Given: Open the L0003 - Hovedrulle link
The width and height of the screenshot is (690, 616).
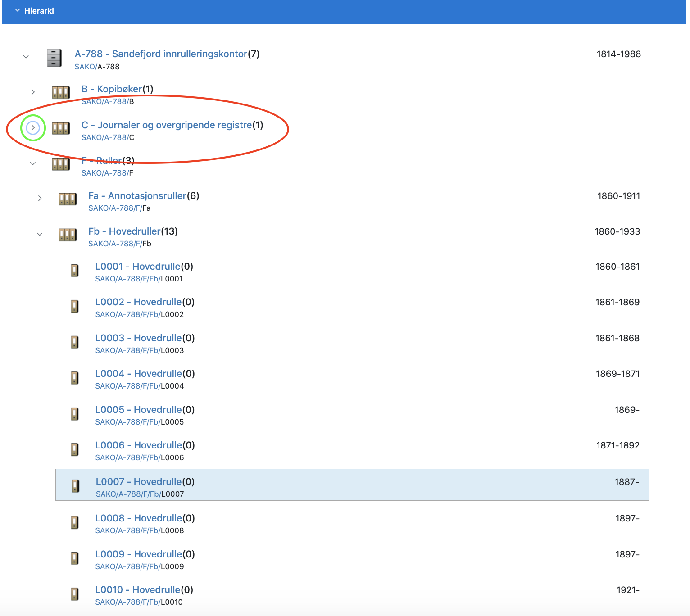Looking at the screenshot, I should click(x=138, y=338).
